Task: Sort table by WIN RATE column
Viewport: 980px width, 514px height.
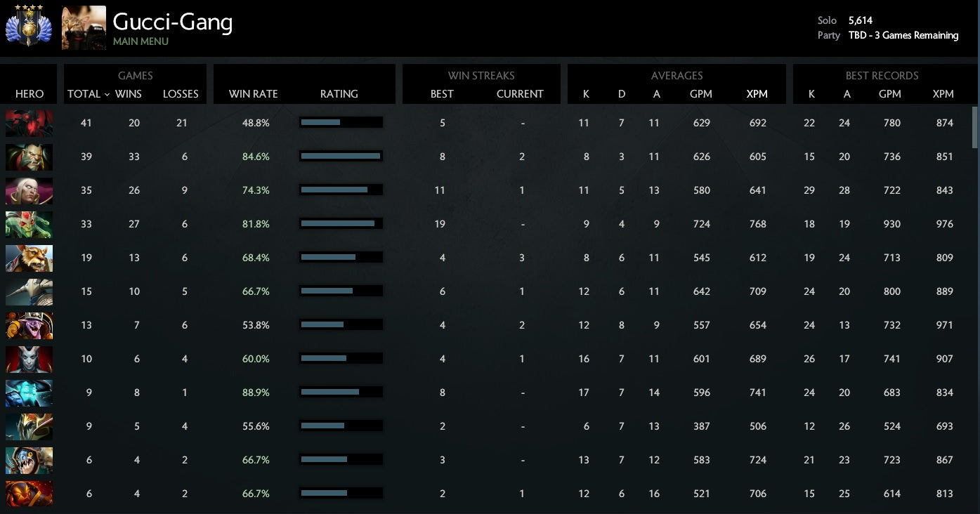Action: tap(253, 94)
